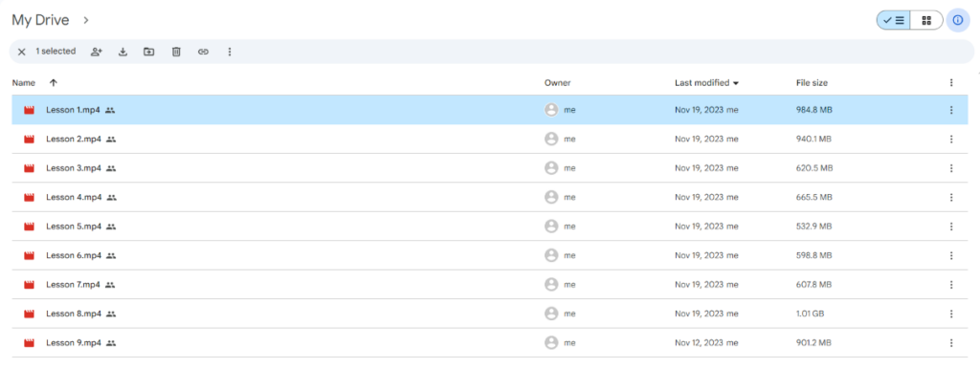Switch to list layout view
This screenshot has height=368, width=980.
(894, 21)
